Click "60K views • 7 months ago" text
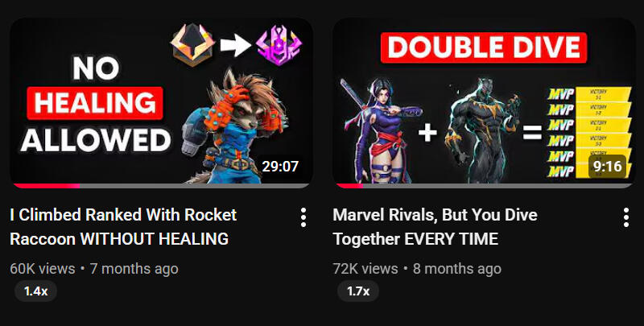 click(x=94, y=269)
